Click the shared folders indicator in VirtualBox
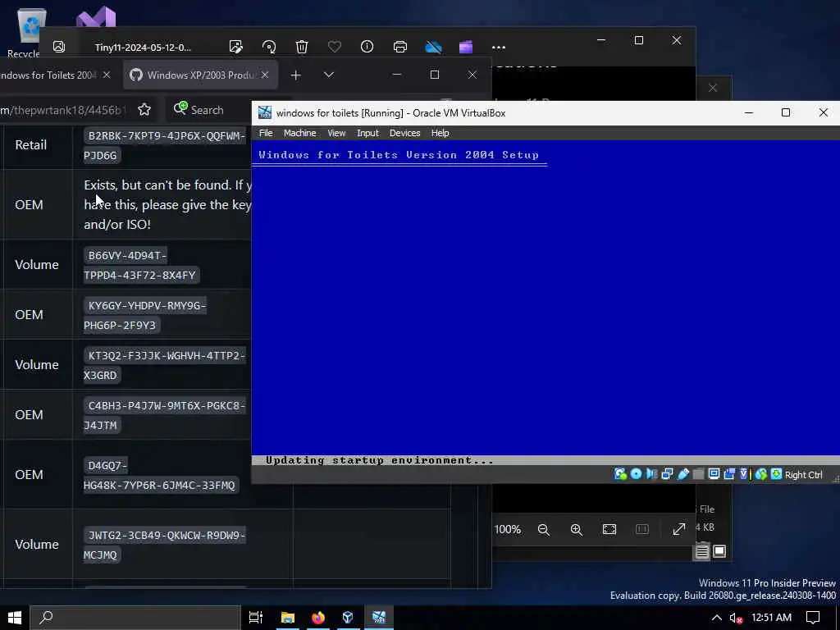The image size is (840, 630). click(698, 474)
